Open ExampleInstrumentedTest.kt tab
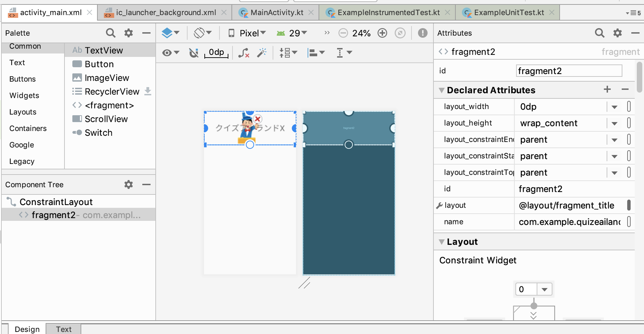This screenshot has width=644, height=334. (x=388, y=13)
